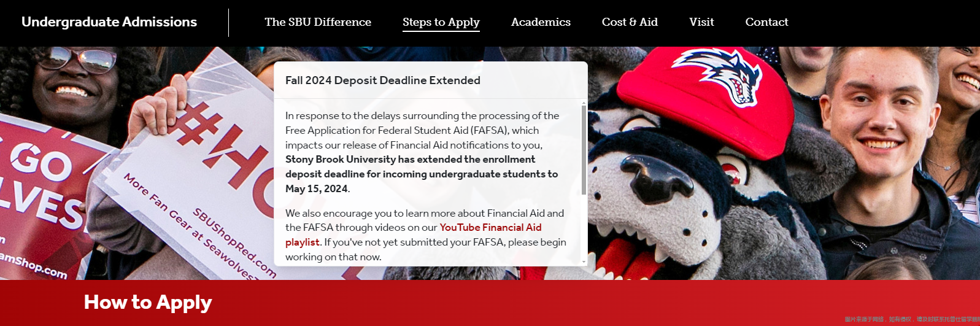Screen dimensions: 980x326
Task: Click the How to Apply heading
Action: point(148,302)
